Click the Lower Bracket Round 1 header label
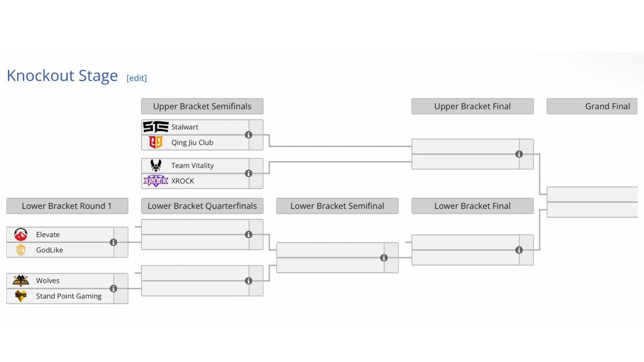Viewport: 644px width, 362px height. click(67, 205)
